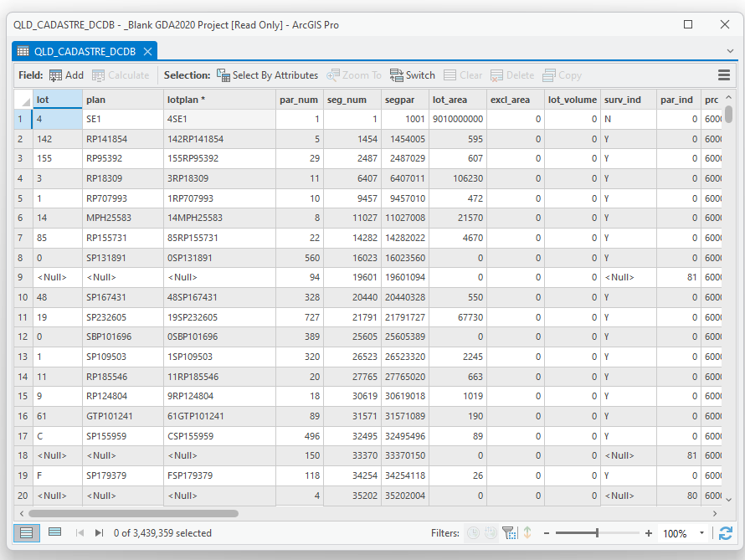Adjust the table zoom slider

point(597,533)
